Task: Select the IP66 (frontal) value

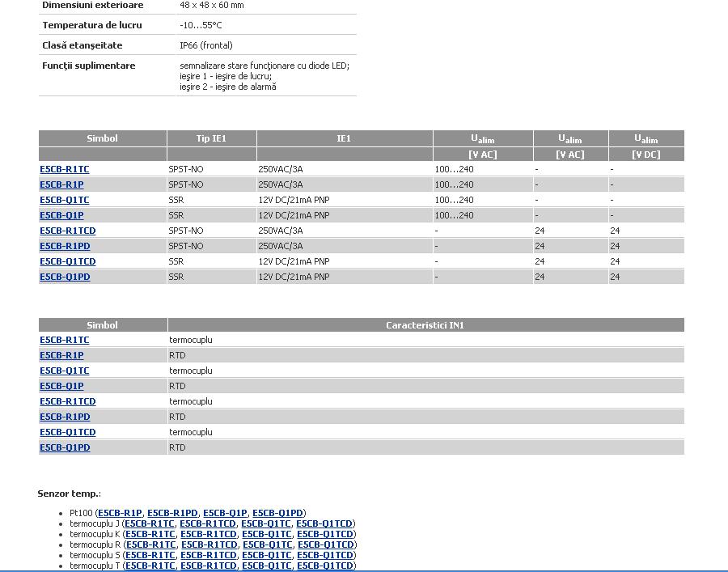Action: click(206, 45)
